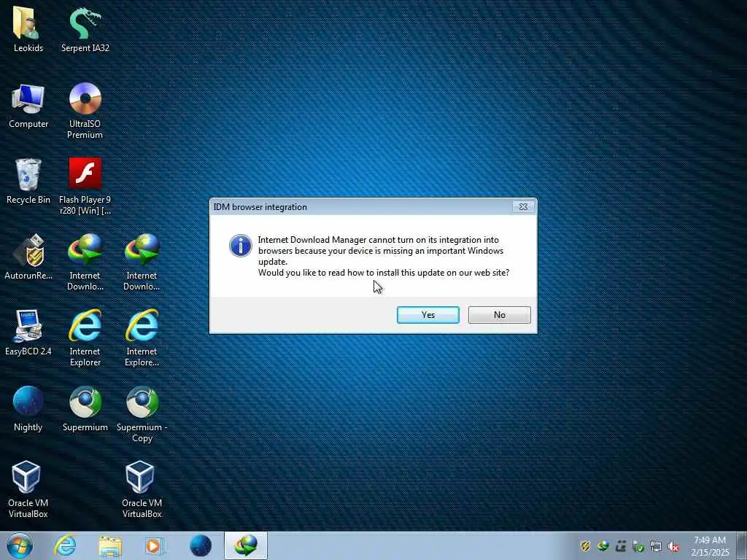Select the Leokids folder icon
747x560 pixels.
point(28,29)
